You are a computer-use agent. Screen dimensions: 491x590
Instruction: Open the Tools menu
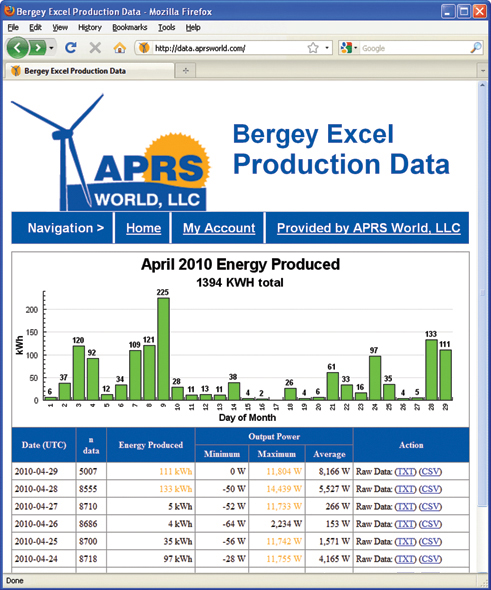tap(166, 27)
